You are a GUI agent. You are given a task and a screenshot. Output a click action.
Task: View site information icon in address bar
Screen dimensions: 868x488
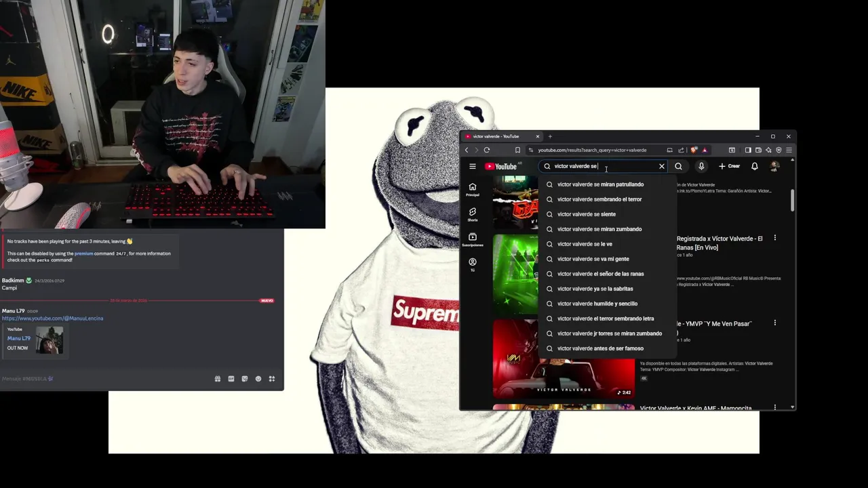(532, 150)
